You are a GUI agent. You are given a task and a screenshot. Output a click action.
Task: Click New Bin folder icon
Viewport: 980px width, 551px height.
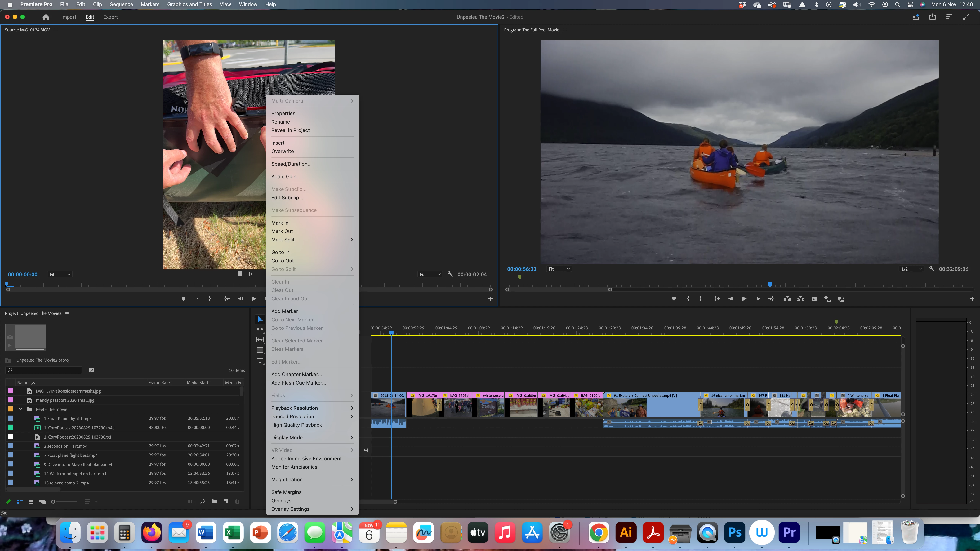(x=214, y=502)
